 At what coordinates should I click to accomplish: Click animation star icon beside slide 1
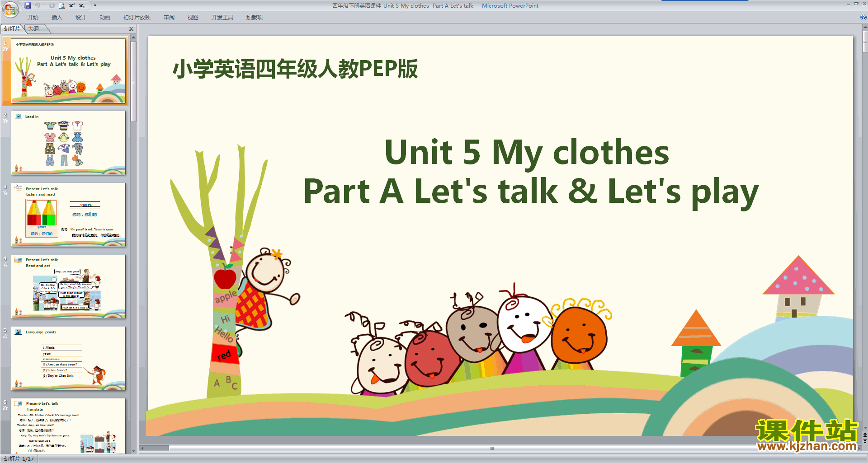click(5, 49)
